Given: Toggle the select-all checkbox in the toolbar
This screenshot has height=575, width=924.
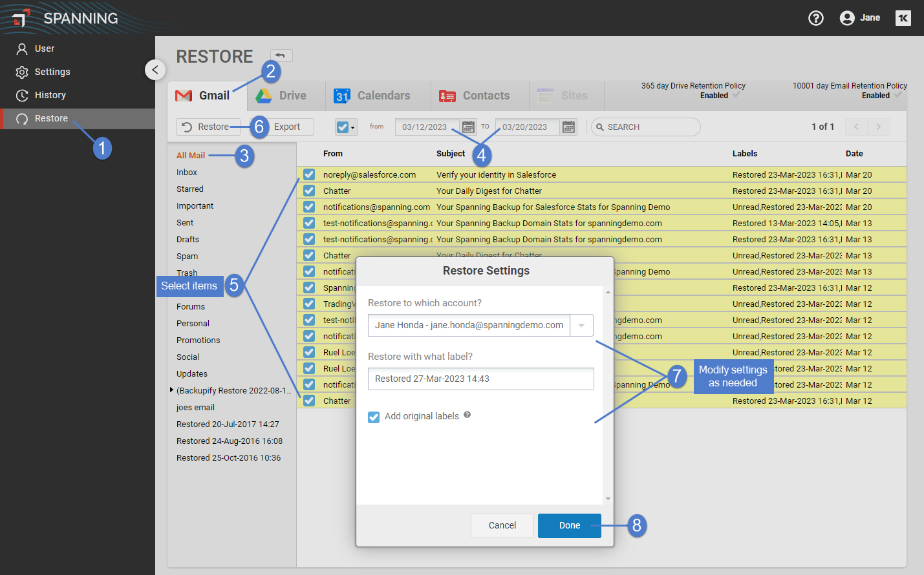Looking at the screenshot, I should tap(343, 127).
